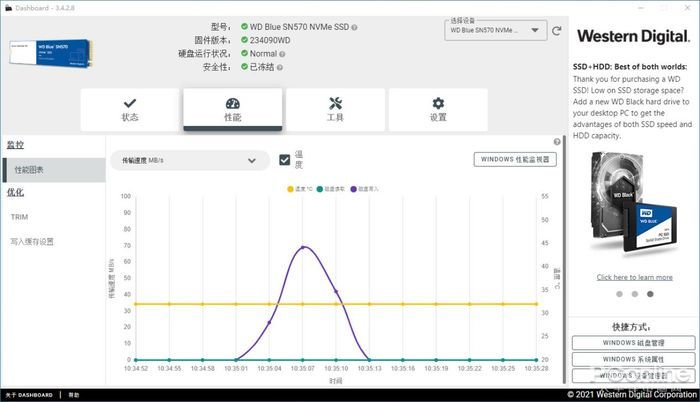Click the purple data point at 10:35:04
Screen dimensions: 700x402
[x=269, y=322]
